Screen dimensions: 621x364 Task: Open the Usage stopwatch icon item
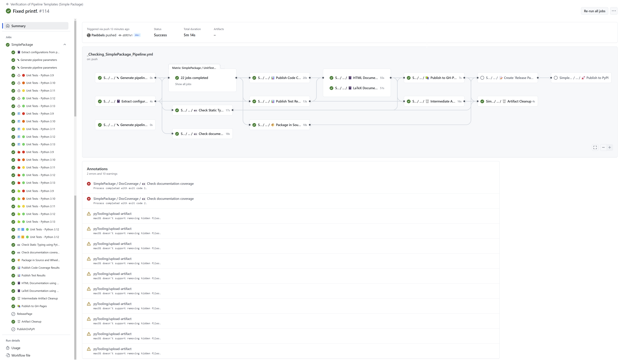[x=8, y=348]
